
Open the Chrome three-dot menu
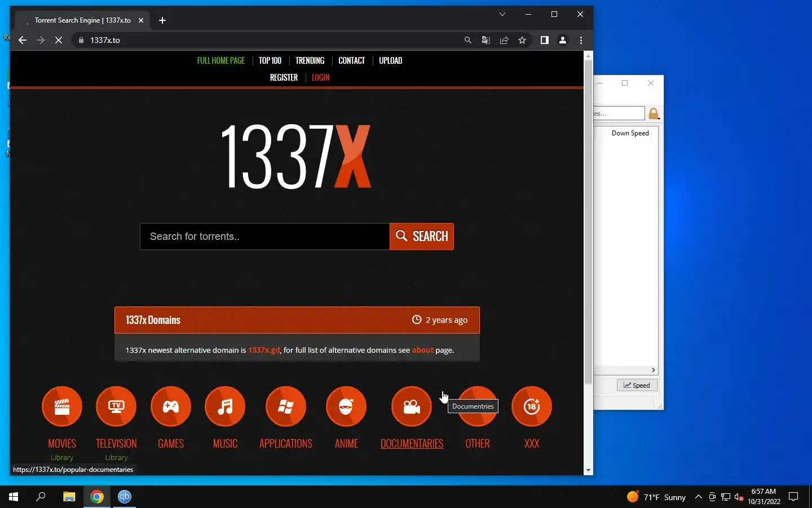click(581, 40)
